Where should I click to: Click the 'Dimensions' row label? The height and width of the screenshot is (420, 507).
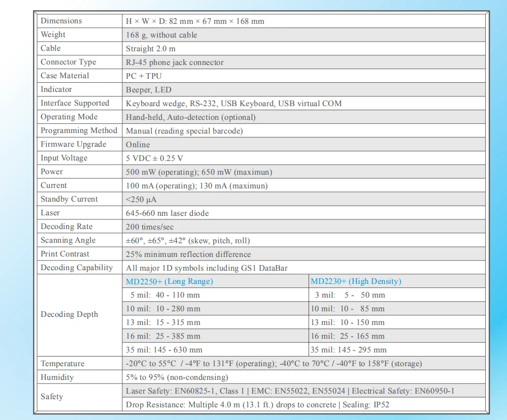click(x=61, y=21)
